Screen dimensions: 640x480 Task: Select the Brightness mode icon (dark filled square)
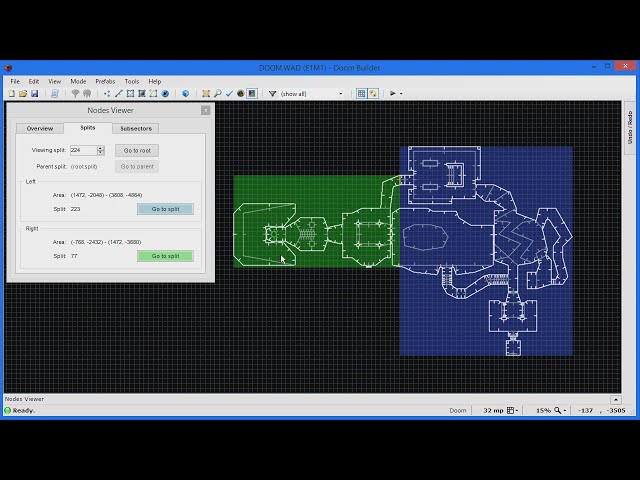pyautogui.click(x=142, y=94)
